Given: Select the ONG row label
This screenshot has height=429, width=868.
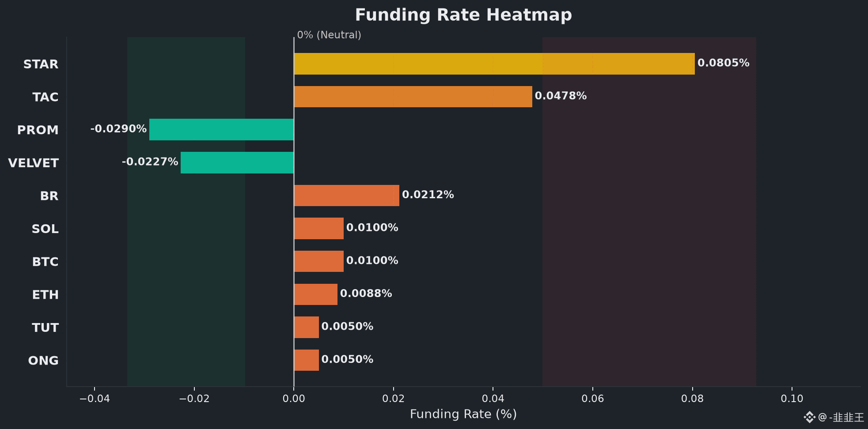Looking at the screenshot, I should 43,361.
